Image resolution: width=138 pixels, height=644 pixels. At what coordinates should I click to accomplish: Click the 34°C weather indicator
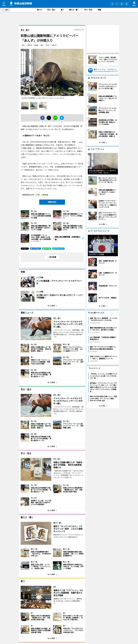tap(5, 10)
